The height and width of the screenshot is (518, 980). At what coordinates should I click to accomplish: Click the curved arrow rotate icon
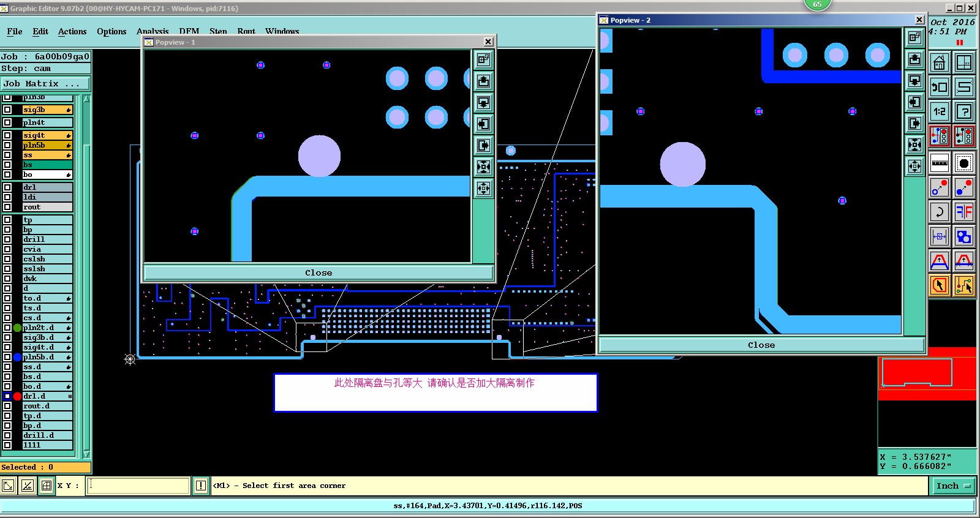[939, 212]
